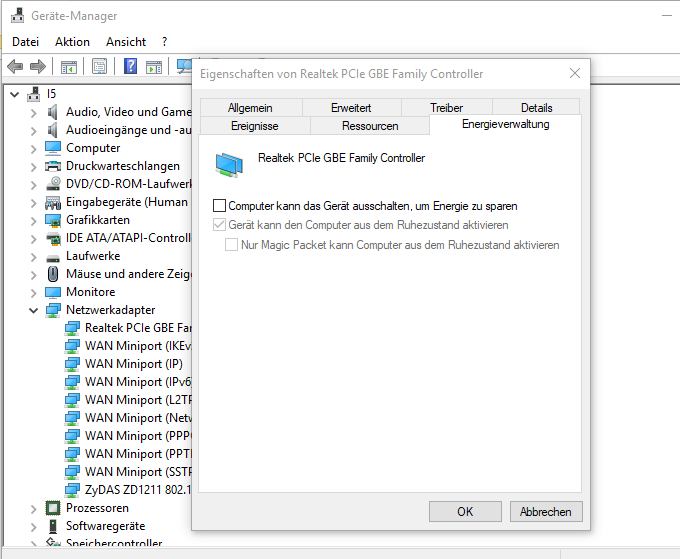This screenshot has height=559, width=680.
Task: Click the Grafikkarten category icon
Action: coord(53,220)
